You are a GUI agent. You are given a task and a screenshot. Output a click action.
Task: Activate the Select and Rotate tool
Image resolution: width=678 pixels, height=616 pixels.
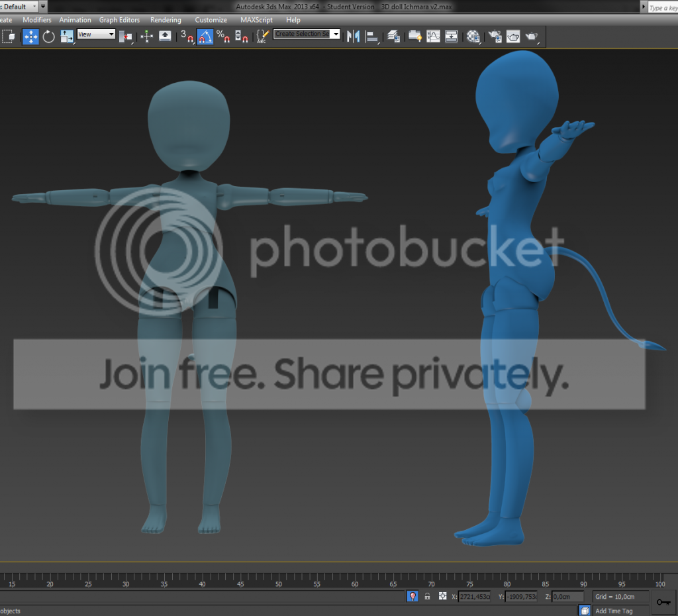click(48, 36)
